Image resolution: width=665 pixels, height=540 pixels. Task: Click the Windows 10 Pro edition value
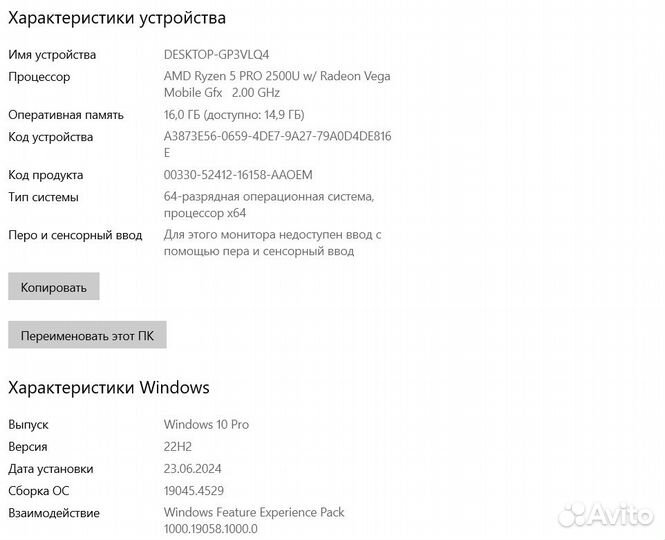coord(206,424)
